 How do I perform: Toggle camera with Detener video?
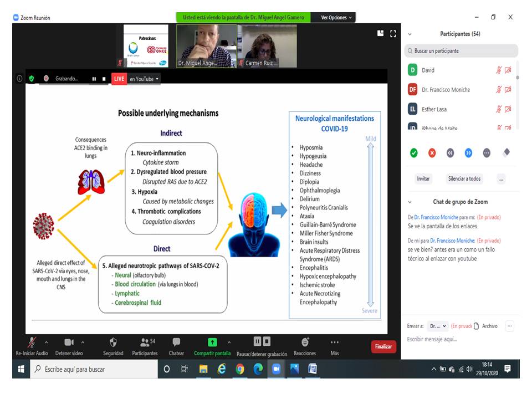tap(69, 342)
